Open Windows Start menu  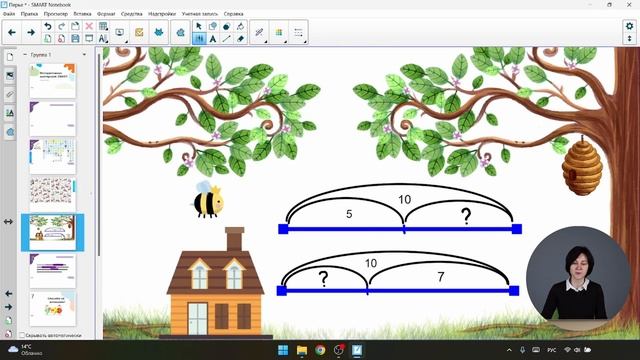(283, 350)
